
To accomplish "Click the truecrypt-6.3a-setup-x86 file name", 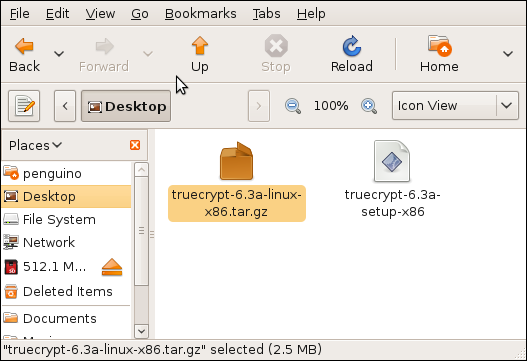I will tap(393, 203).
